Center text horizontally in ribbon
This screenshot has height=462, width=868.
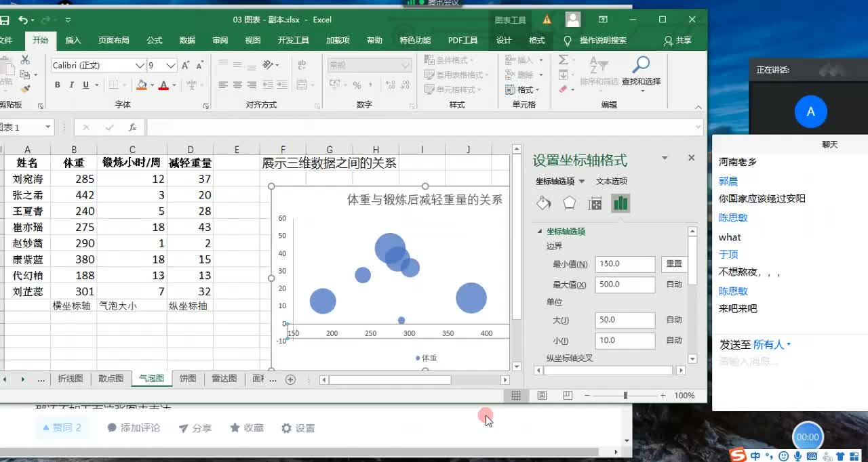point(237,85)
